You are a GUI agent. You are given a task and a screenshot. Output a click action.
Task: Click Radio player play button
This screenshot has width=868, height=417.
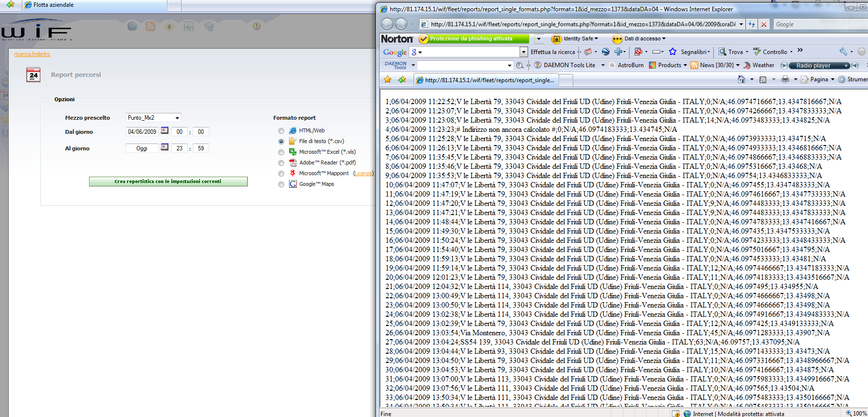click(784, 65)
